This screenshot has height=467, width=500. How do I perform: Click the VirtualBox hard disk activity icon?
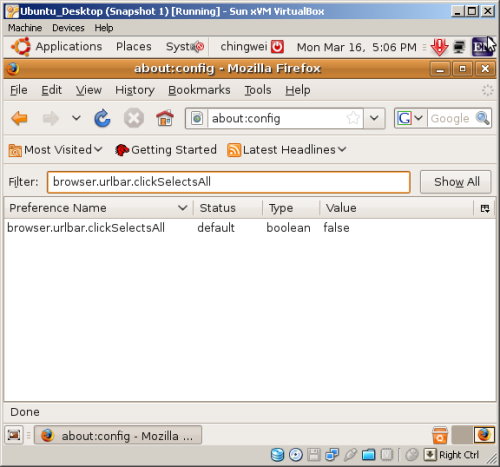tap(277, 455)
